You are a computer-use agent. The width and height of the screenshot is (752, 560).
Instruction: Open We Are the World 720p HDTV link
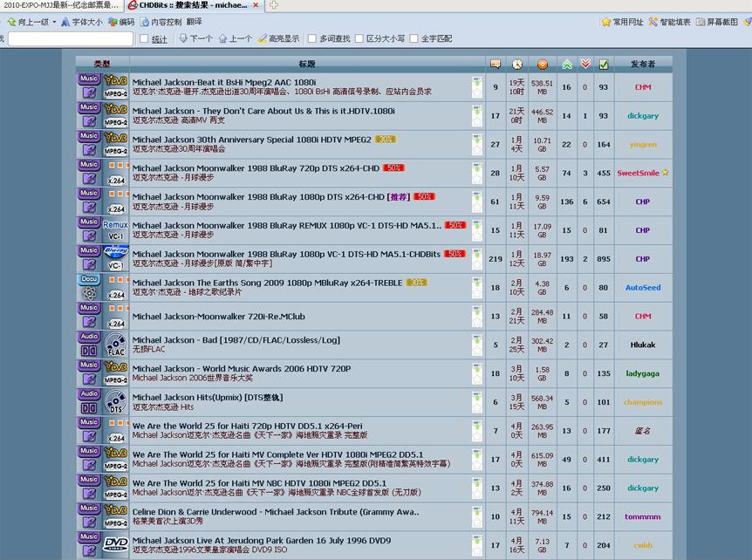248,426
